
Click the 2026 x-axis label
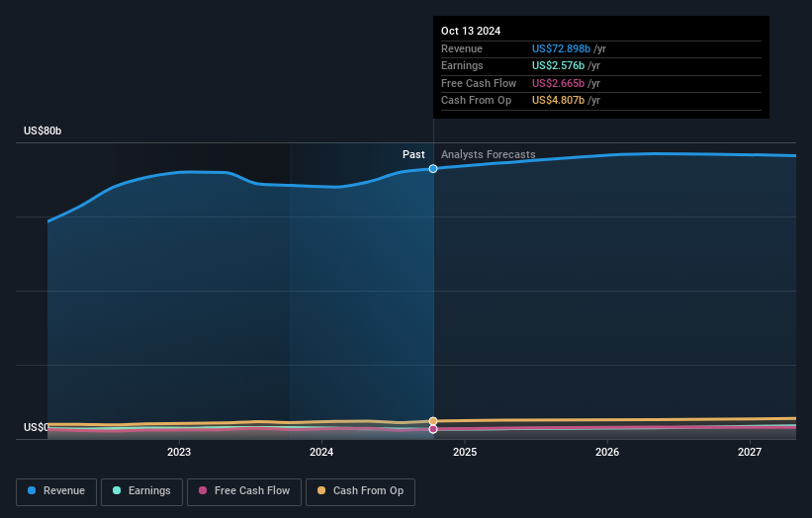(x=607, y=453)
